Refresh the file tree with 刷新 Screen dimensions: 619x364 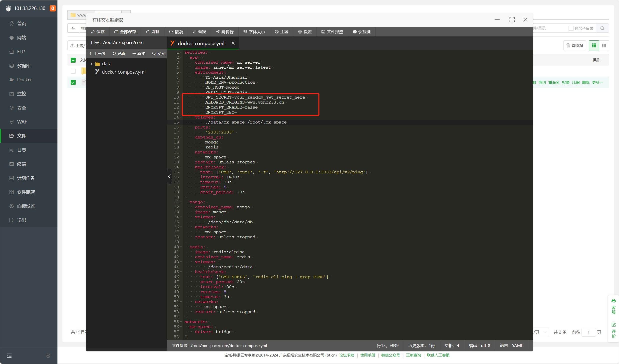(119, 53)
